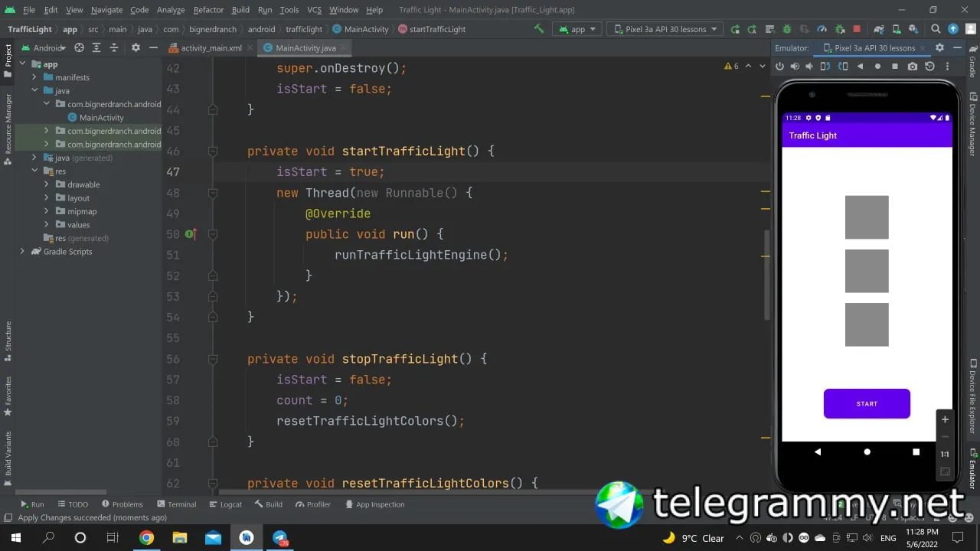Image resolution: width=980 pixels, height=551 pixels.
Task: Collapse the app module node
Action: pyautogui.click(x=22, y=64)
